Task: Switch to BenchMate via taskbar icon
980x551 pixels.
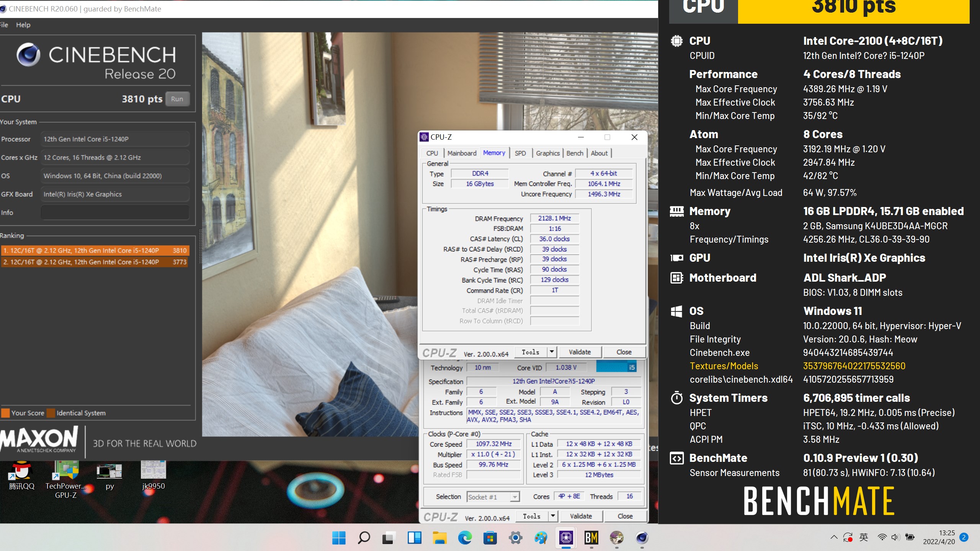Action: pos(591,538)
